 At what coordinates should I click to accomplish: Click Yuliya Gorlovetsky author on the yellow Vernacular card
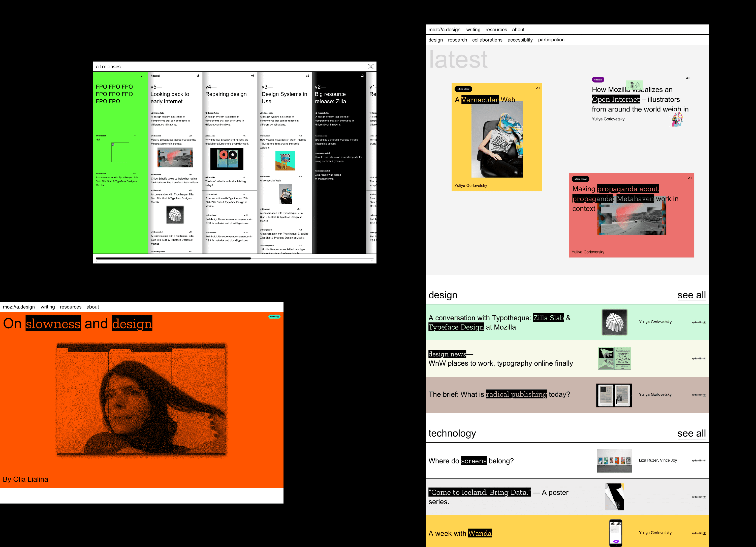(x=471, y=186)
